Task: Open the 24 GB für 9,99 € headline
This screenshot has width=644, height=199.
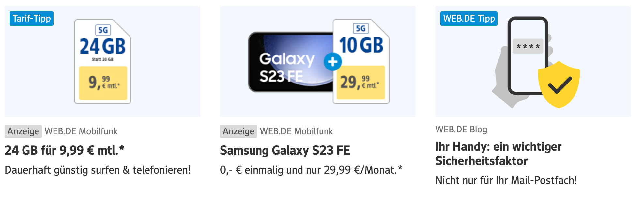Action: [x=65, y=150]
